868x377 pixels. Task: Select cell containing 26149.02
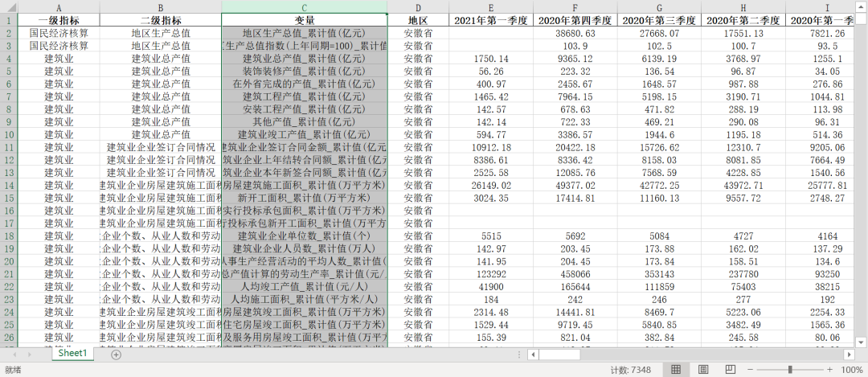tap(492, 186)
